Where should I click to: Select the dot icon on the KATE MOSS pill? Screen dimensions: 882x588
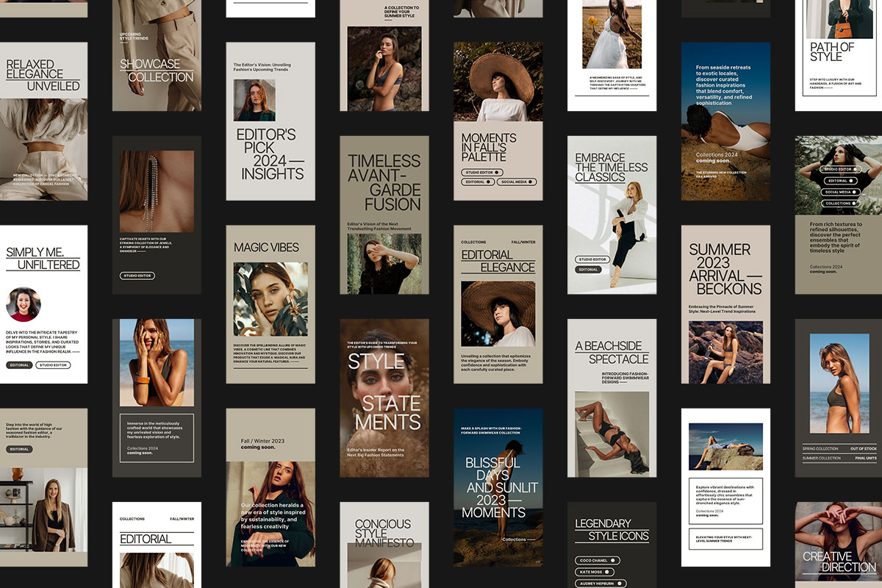pyautogui.click(x=607, y=572)
